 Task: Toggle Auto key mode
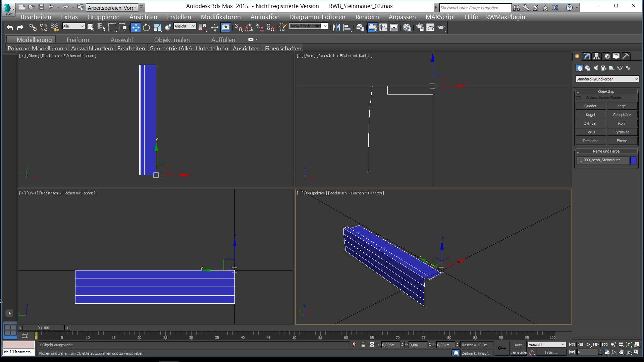pos(518,345)
